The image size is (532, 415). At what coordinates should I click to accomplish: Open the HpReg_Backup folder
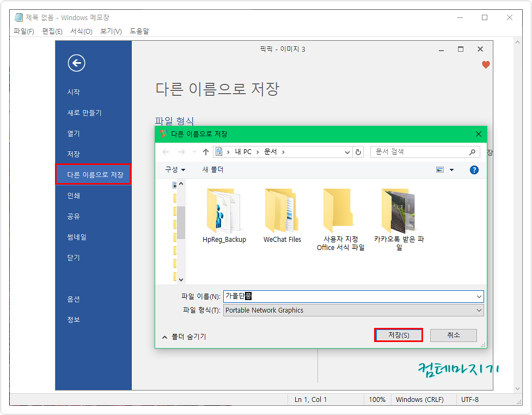pyautogui.click(x=224, y=216)
